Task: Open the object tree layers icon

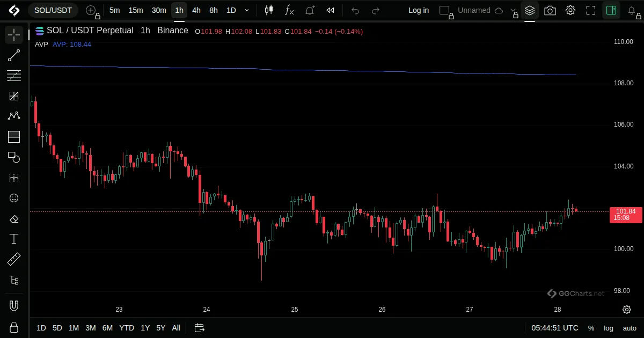Action: click(x=530, y=10)
